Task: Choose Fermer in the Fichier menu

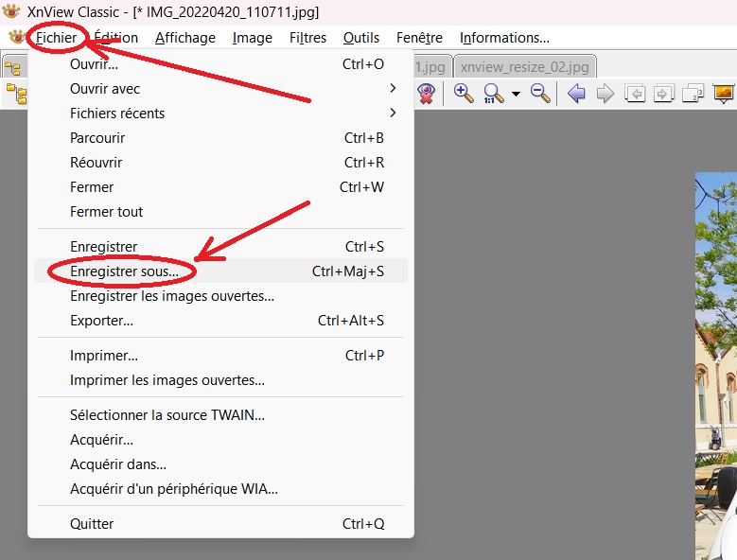Action: 221,187
